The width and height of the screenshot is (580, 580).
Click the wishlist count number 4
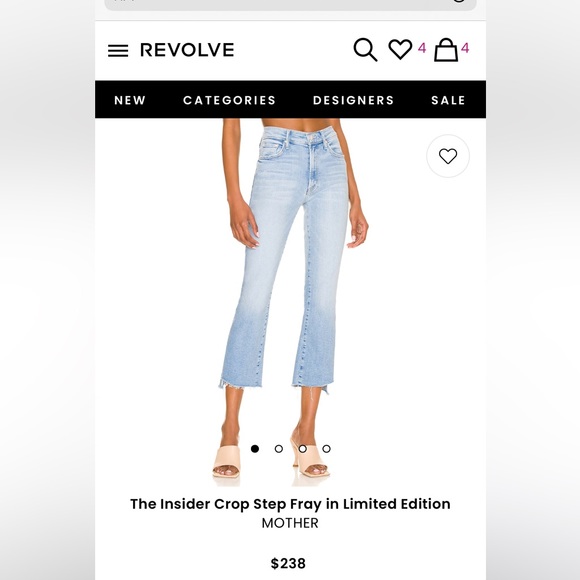coord(422,48)
